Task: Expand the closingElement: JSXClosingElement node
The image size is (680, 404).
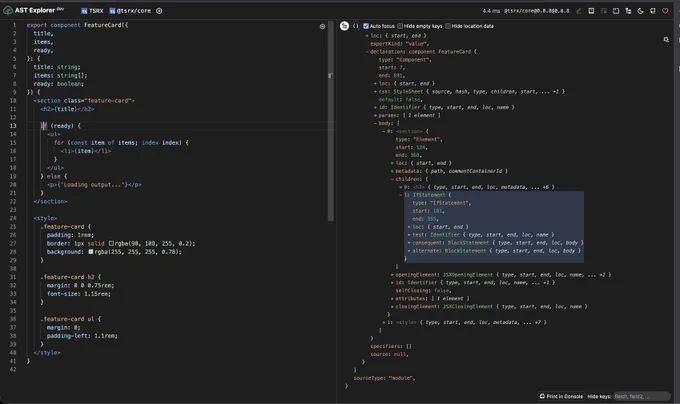Action: click(392, 306)
